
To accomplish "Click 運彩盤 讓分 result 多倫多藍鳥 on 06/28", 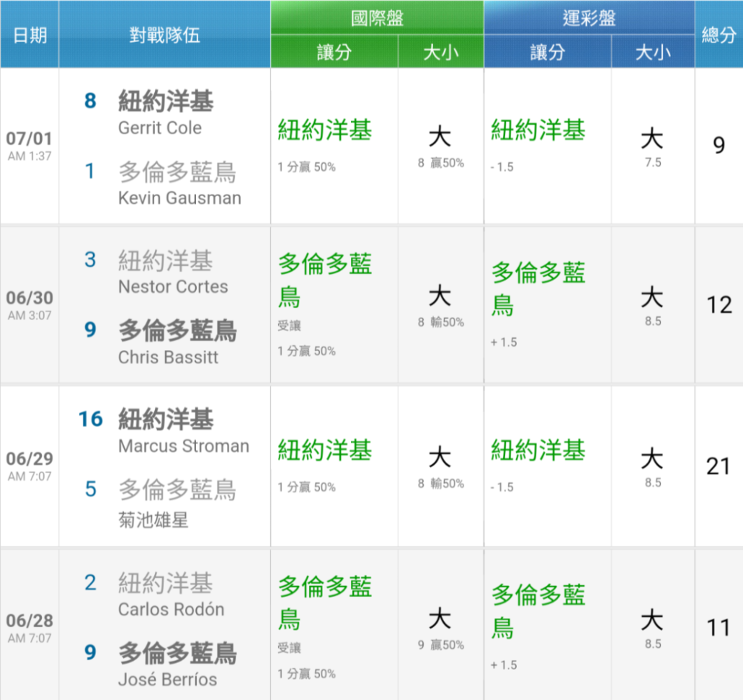I will point(539,611).
